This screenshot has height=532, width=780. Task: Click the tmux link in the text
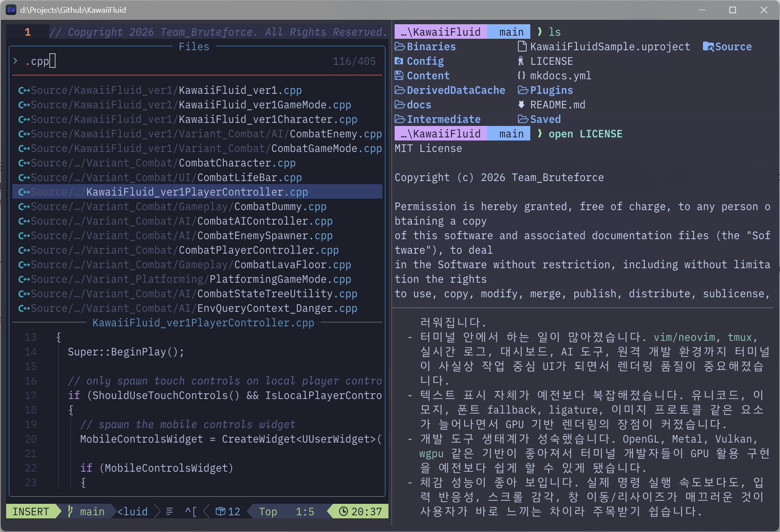tap(739, 337)
